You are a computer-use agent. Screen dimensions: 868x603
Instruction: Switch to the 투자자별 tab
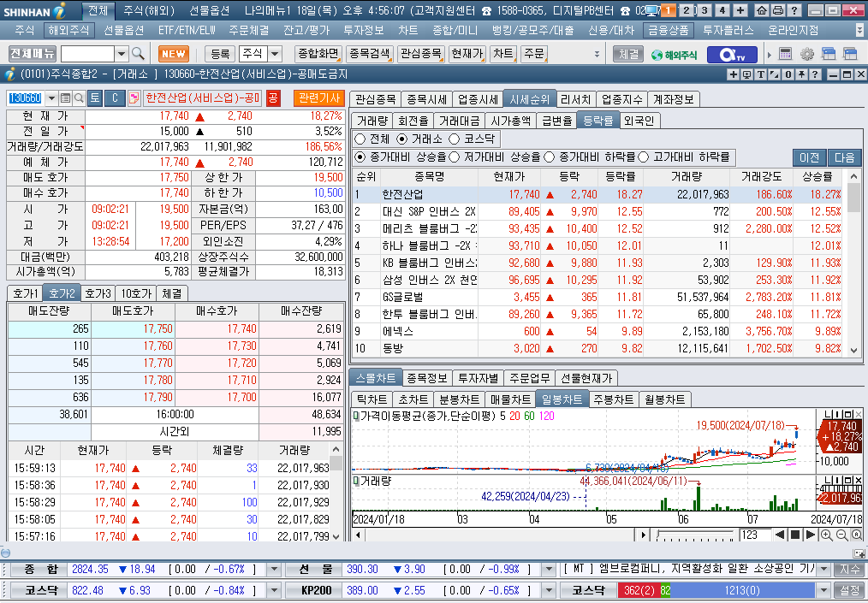[x=479, y=378]
